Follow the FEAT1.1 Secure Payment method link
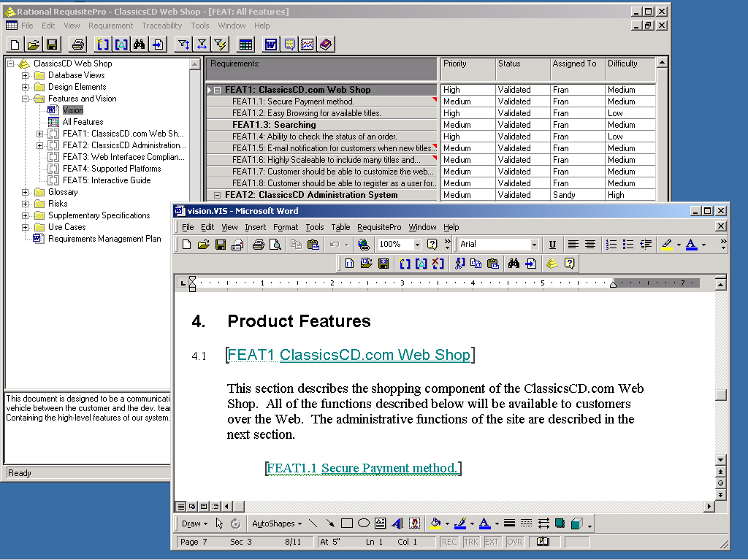This screenshot has width=748, height=560. [x=363, y=468]
